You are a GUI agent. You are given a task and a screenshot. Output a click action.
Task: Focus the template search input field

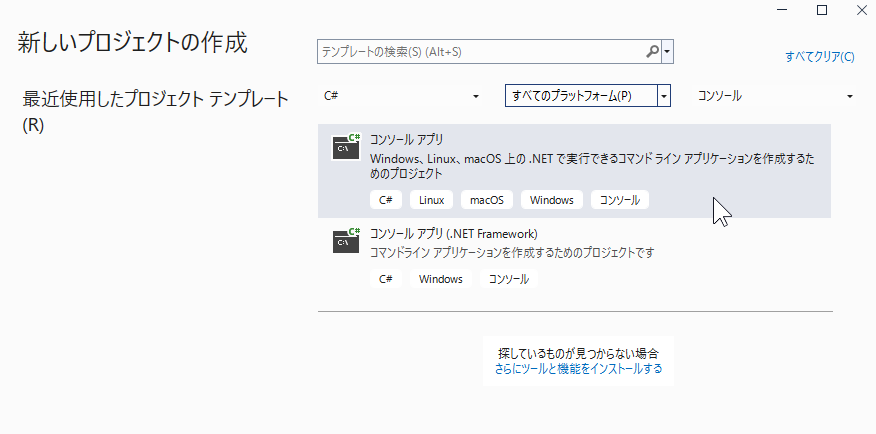480,51
